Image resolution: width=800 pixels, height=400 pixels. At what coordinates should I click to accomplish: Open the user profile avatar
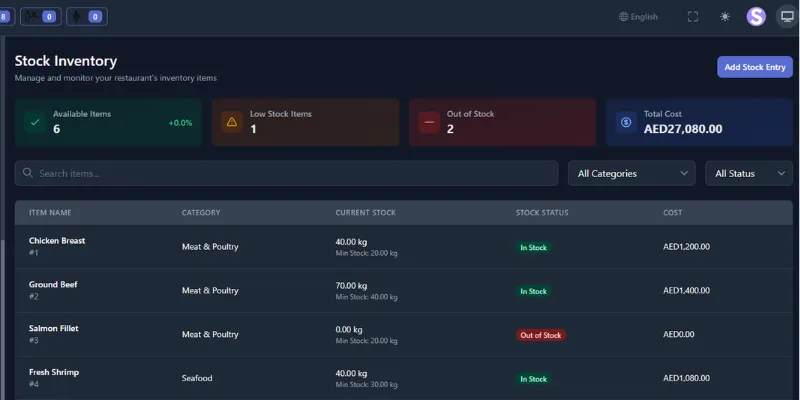pos(756,17)
